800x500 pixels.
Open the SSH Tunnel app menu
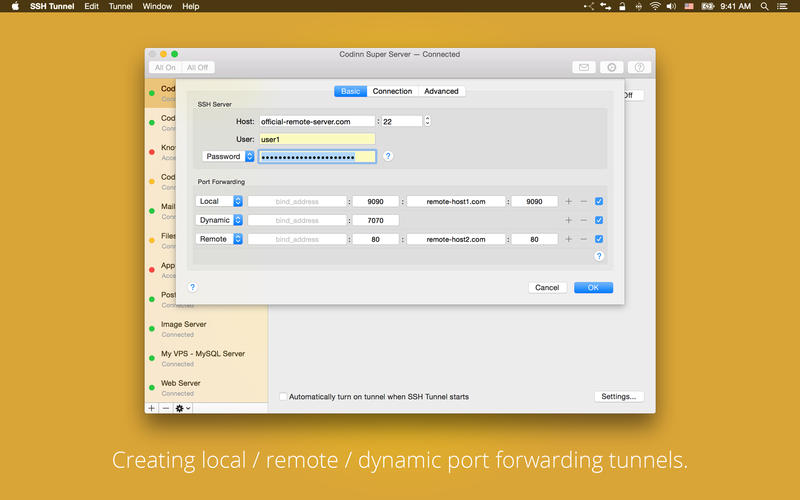point(52,6)
